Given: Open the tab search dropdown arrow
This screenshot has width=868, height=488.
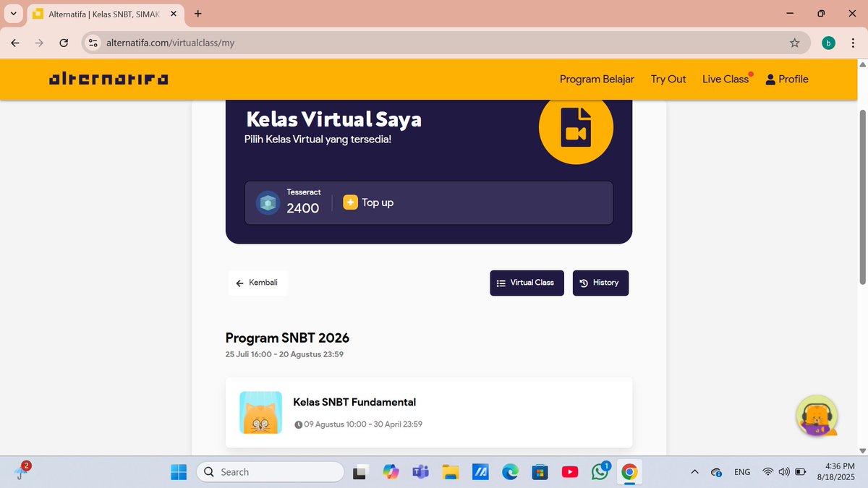Looking at the screenshot, I should 13,13.
